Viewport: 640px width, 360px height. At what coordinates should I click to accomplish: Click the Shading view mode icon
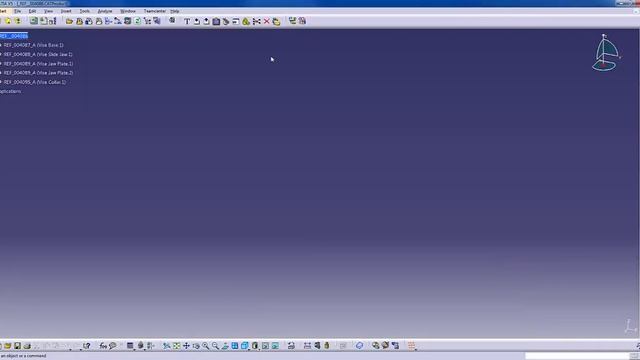tap(255, 346)
